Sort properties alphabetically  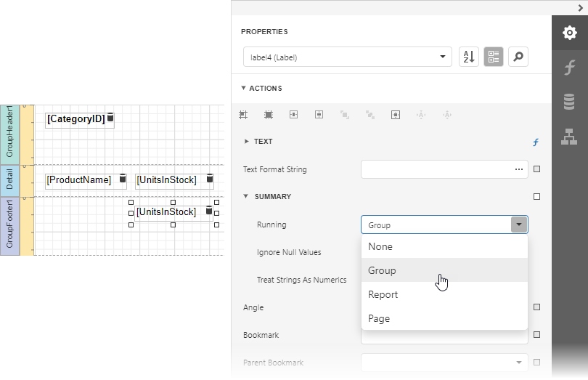pos(469,57)
